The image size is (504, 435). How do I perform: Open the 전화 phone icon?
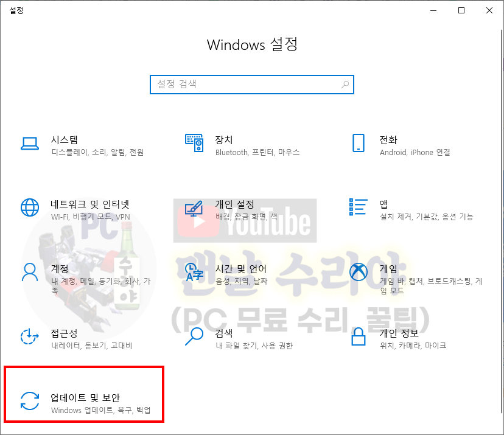tap(359, 143)
